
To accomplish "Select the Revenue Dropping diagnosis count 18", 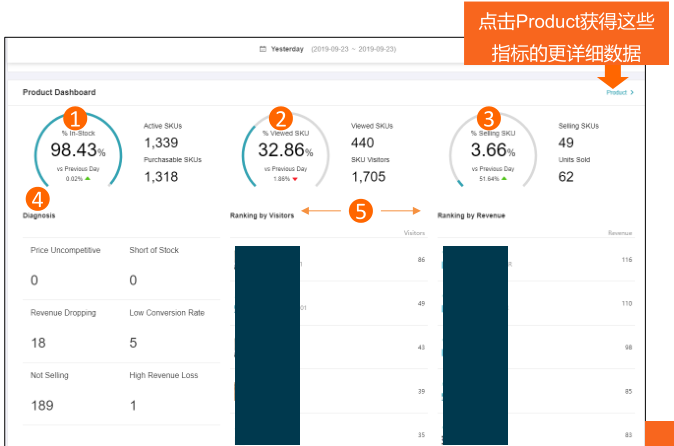I will [38, 342].
